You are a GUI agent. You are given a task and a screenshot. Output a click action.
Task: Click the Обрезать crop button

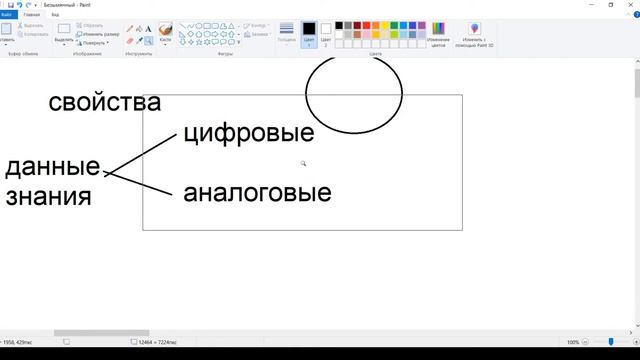(90, 25)
